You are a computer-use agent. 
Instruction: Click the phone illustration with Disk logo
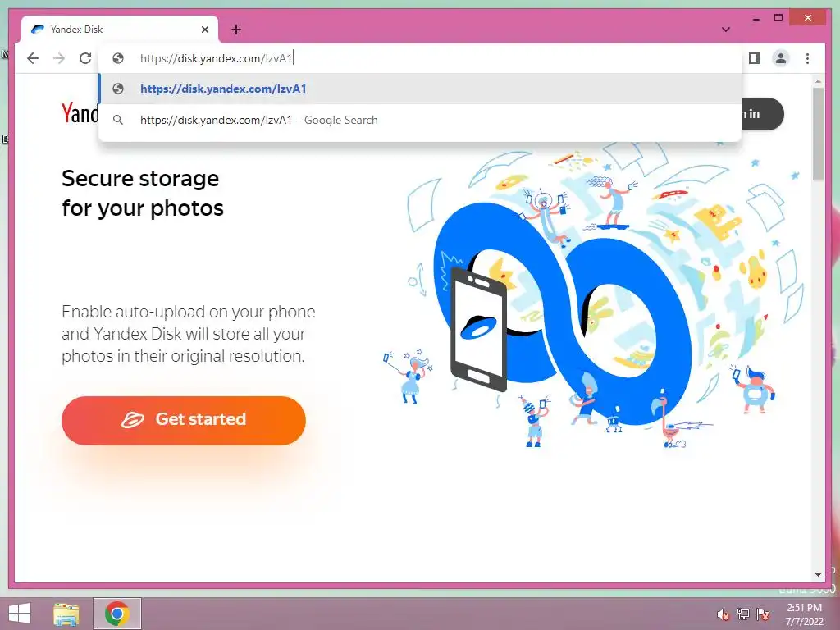tap(479, 329)
